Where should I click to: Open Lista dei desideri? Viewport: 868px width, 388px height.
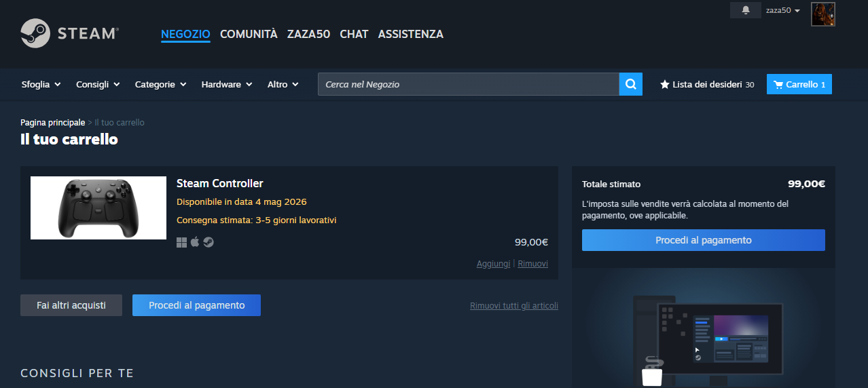pyautogui.click(x=707, y=85)
